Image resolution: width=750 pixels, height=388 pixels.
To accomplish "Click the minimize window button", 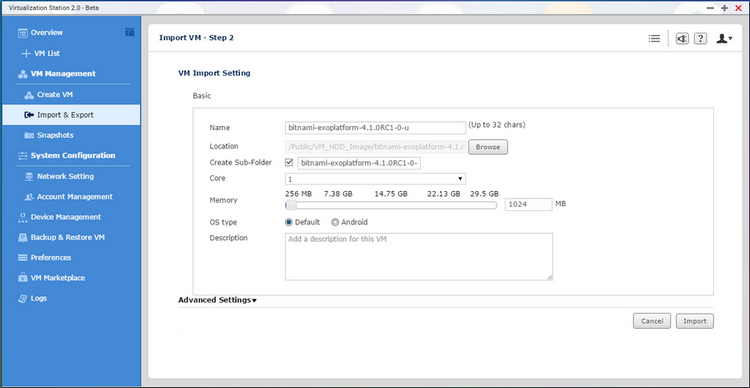I will click(x=710, y=8).
